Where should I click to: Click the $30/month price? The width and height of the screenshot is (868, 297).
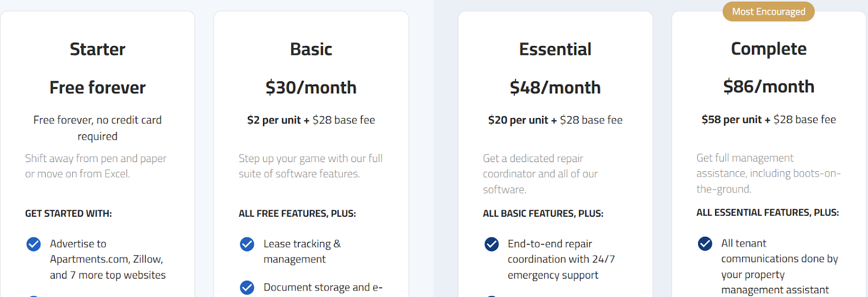click(x=311, y=87)
